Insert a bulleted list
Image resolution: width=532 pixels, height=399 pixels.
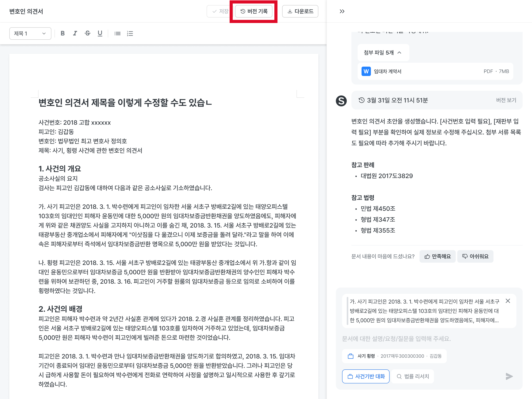tap(117, 34)
